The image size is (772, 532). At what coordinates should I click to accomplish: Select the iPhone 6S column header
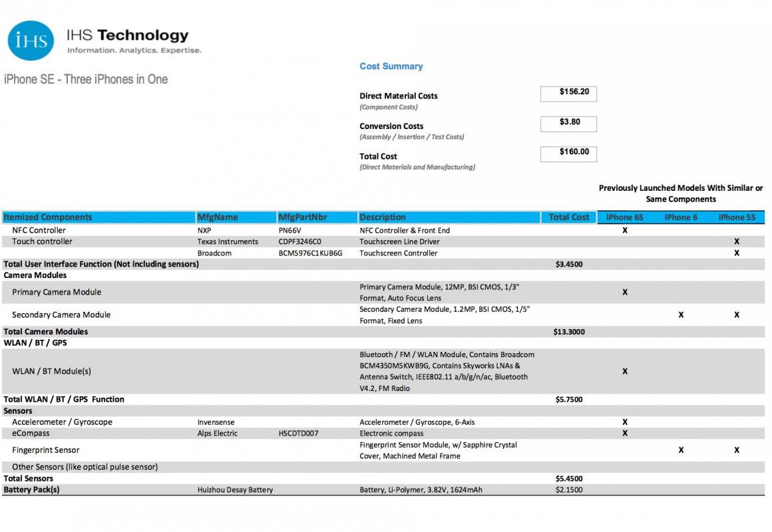click(624, 217)
